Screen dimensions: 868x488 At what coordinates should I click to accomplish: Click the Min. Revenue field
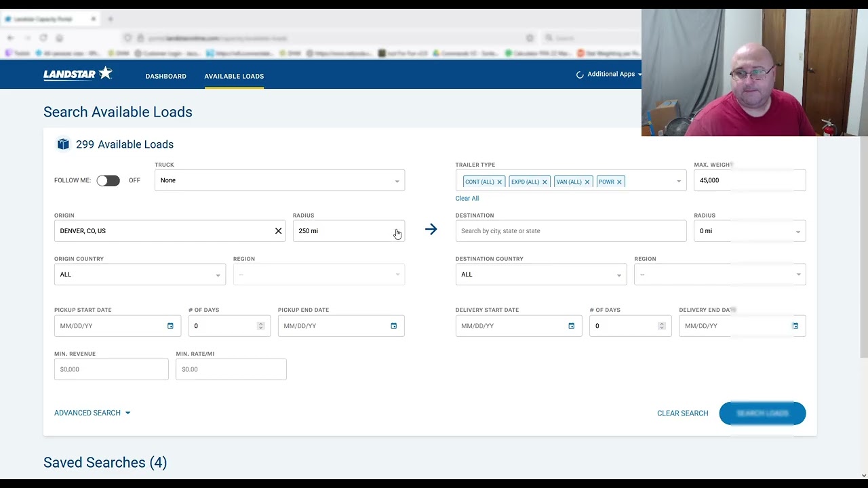coord(111,369)
